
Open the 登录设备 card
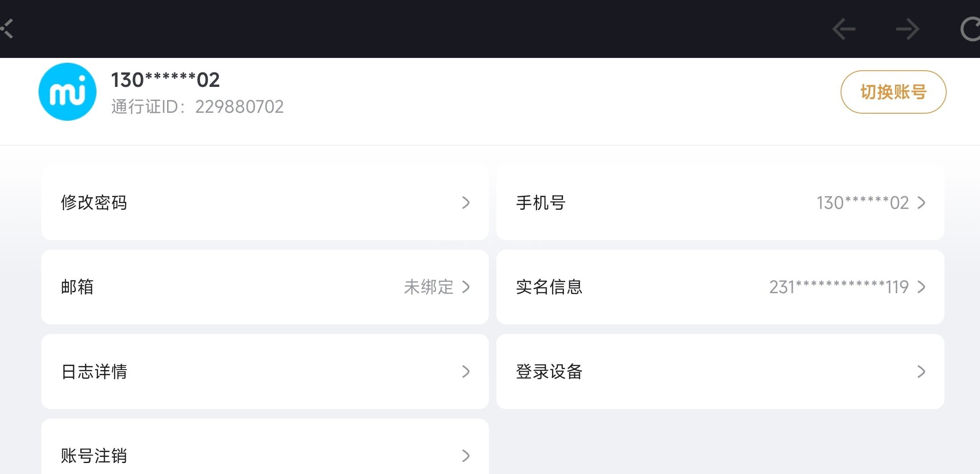point(720,372)
